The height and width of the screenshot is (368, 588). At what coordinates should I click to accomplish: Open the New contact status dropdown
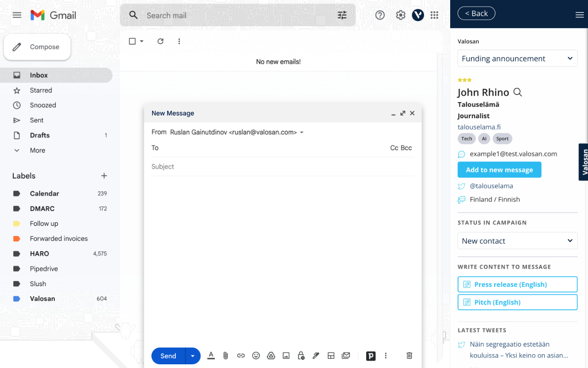pos(517,241)
